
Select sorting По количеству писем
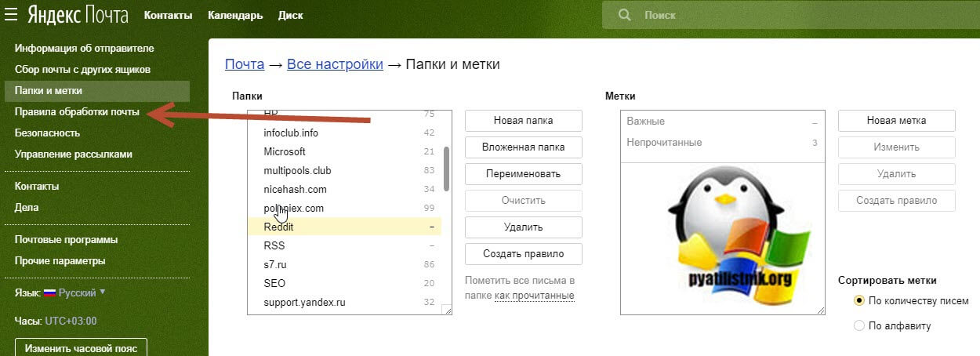(859, 300)
